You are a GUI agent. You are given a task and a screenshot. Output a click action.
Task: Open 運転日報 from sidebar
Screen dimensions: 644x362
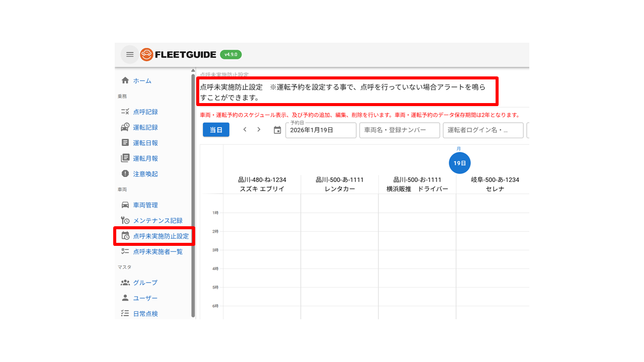point(145,143)
